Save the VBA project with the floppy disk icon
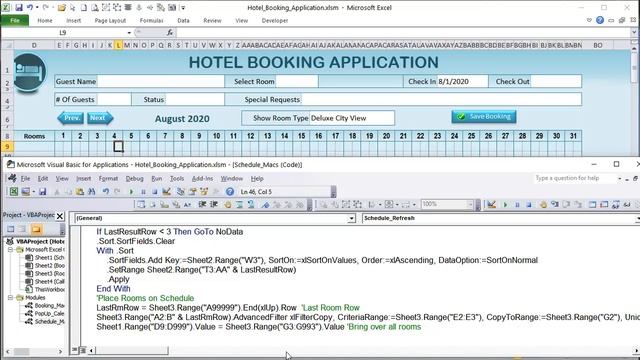The height and width of the screenshot is (360, 640). tap(42, 191)
